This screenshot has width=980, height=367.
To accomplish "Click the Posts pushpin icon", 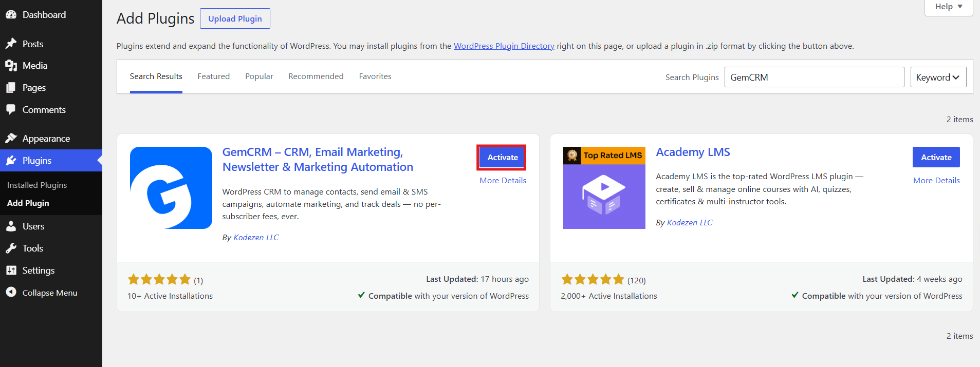I will [x=11, y=44].
